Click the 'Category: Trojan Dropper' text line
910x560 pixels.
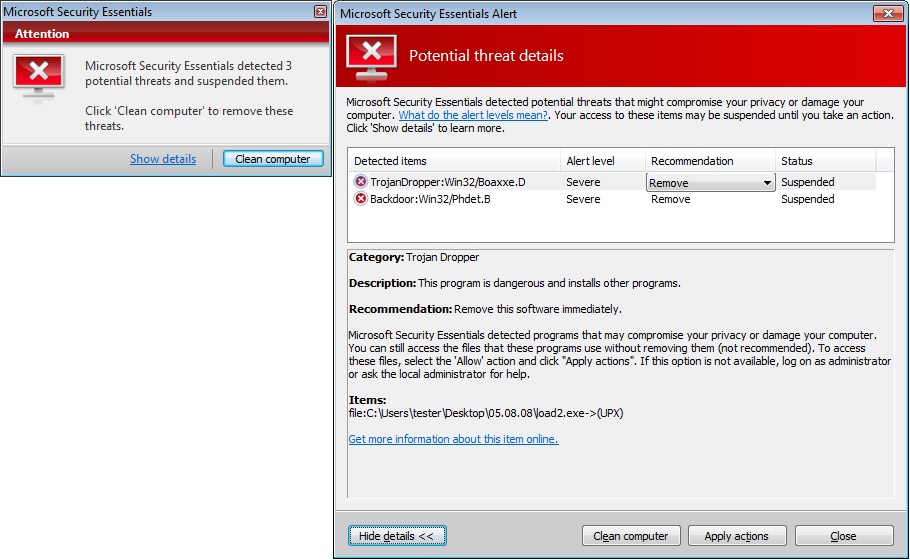tap(414, 257)
